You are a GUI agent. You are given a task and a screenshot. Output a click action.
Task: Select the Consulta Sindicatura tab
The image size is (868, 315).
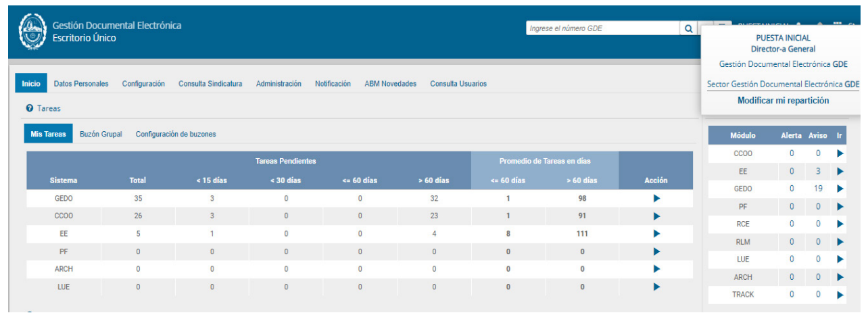(210, 84)
